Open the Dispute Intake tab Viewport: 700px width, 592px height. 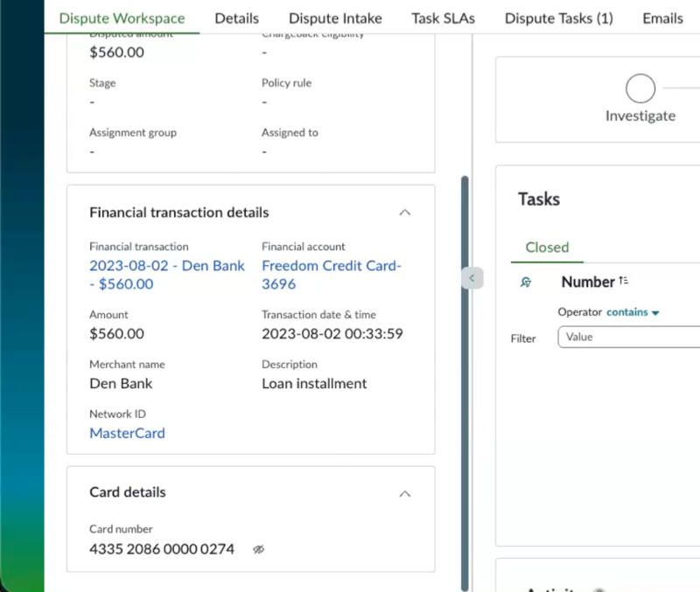[x=335, y=18]
